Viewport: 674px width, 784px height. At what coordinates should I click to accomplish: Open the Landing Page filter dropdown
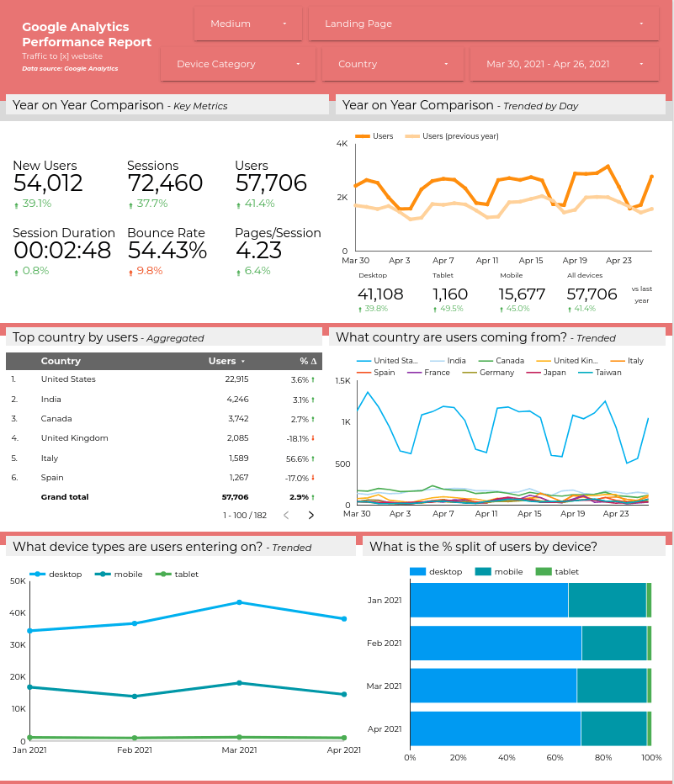pos(483,24)
